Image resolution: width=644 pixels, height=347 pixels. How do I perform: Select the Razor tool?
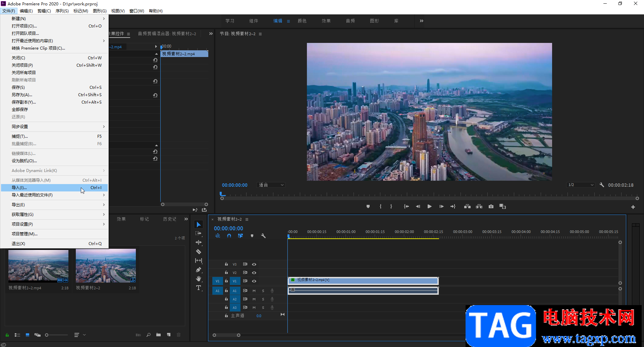pos(199,251)
